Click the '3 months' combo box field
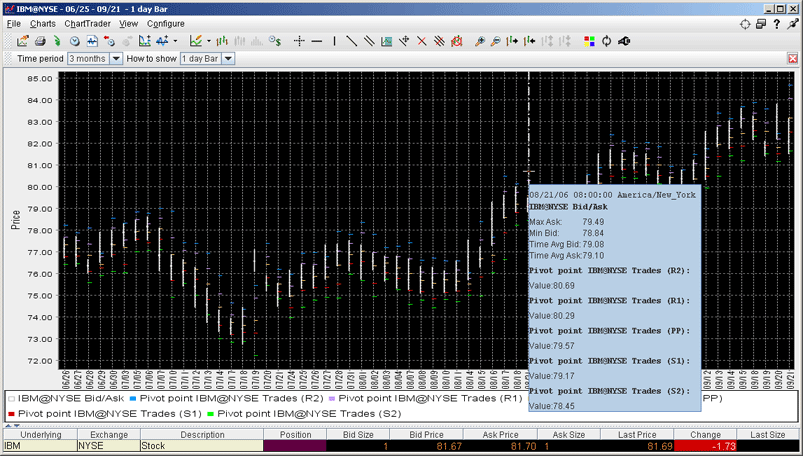The width and height of the screenshot is (803, 456). coord(89,58)
